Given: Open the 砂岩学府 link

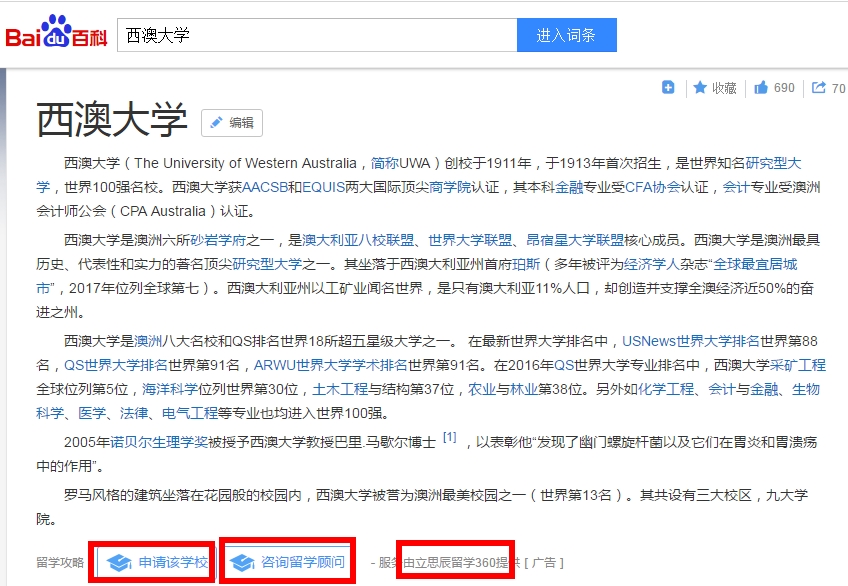Looking at the screenshot, I should point(218,240).
